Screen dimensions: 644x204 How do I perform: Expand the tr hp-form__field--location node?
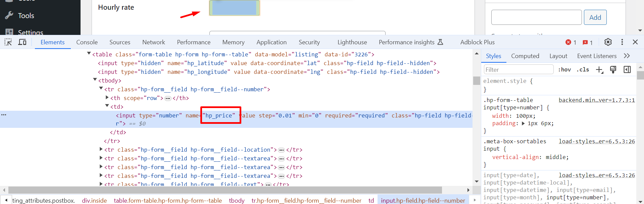click(x=101, y=149)
